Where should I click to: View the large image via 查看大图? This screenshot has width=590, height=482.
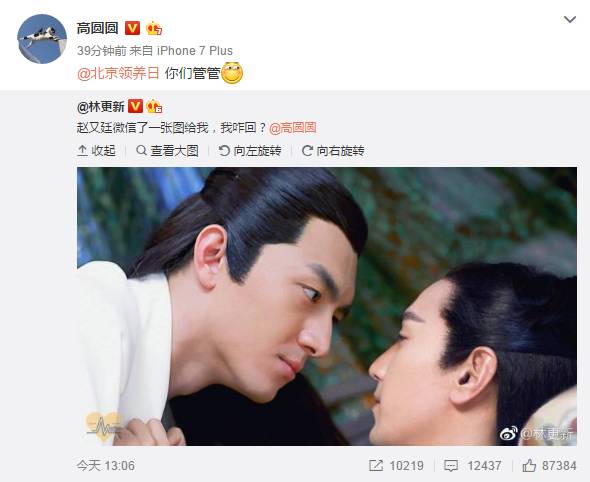167,151
